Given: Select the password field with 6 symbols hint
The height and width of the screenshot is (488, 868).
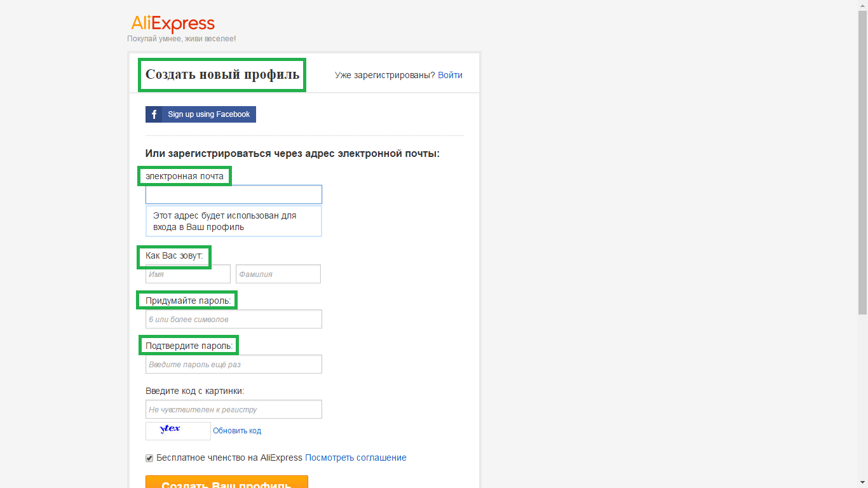Looking at the screenshot, I should tap(233, 319).
